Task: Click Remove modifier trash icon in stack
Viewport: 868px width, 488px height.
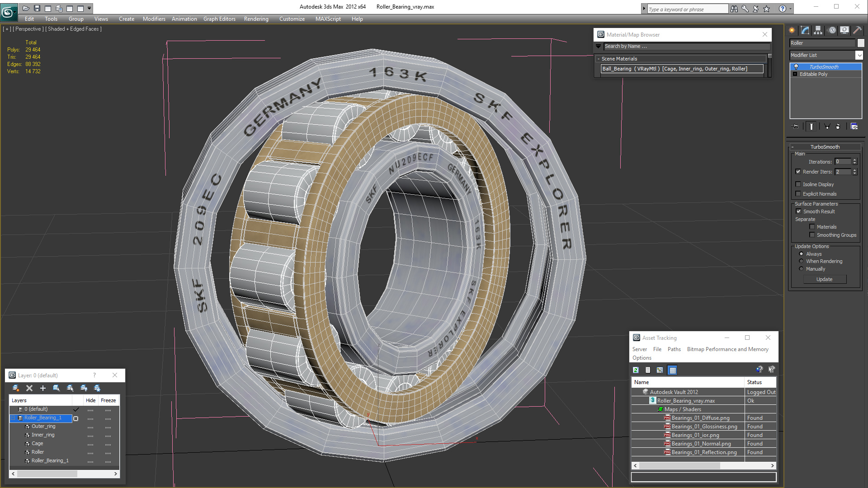Action: (838, 127)
